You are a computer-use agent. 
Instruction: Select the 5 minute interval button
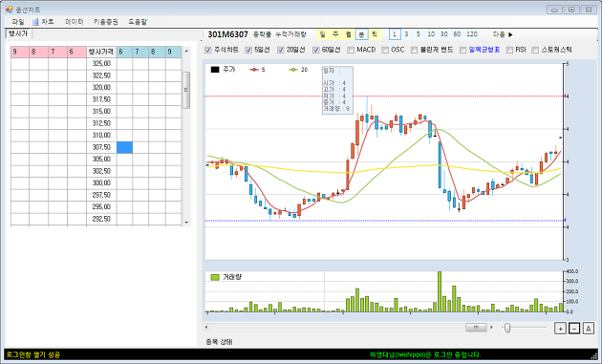tap(419, 34)
